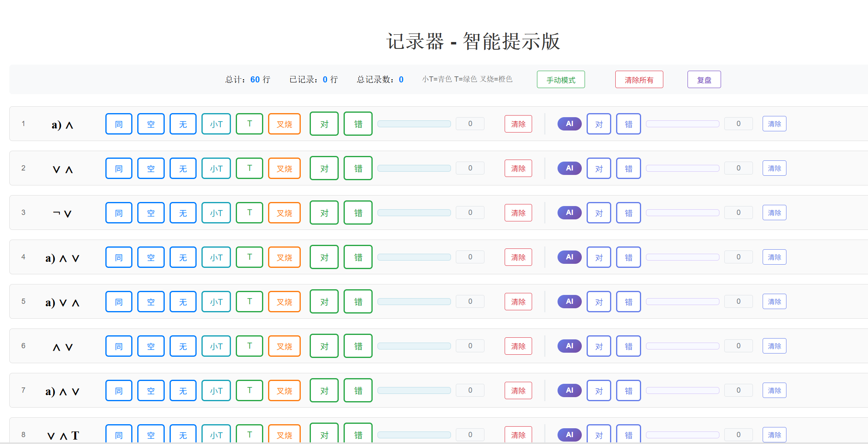Click the 手动模式 mode toggle button
868x444 pixels.
click(x=560, y=80)
